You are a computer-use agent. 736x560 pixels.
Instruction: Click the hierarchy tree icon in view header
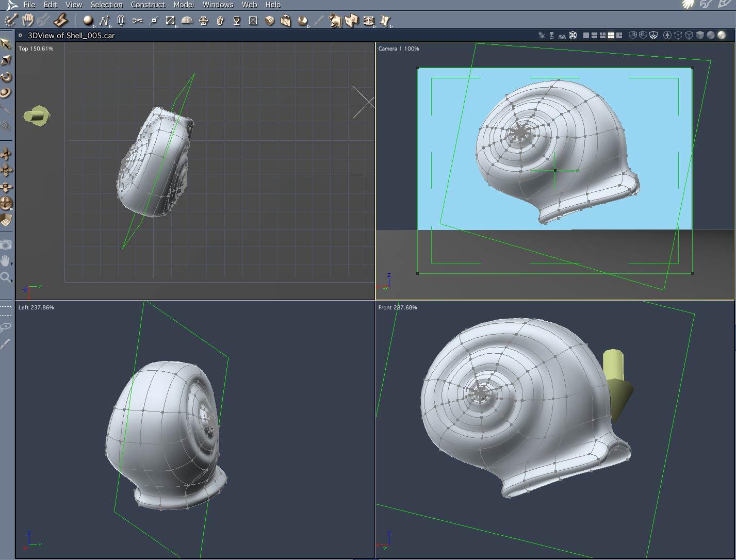pyautogui.click(x=552, y=36)
